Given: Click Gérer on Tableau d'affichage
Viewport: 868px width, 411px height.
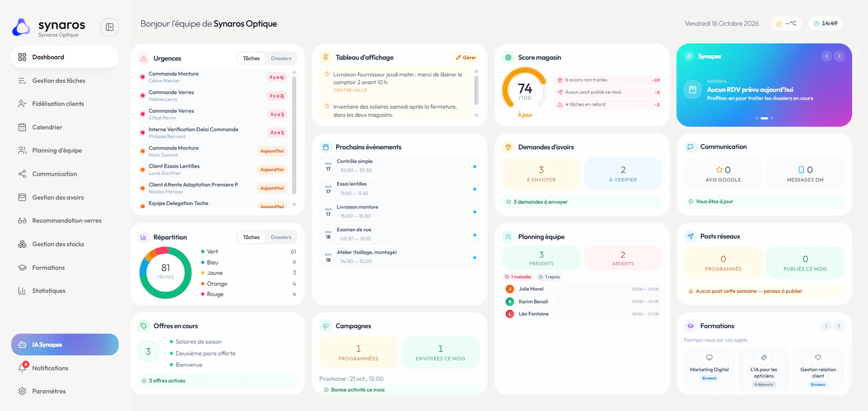Looking at the screenshot, I should point(466,57).
